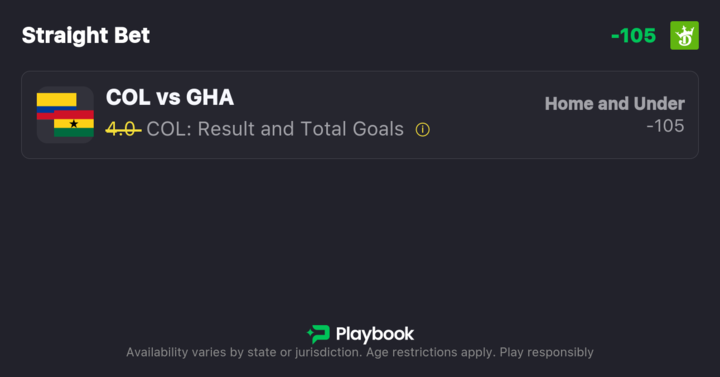Click the Ghana flag with black star
This screenshot has width=720, height=377.
[74, 124]
